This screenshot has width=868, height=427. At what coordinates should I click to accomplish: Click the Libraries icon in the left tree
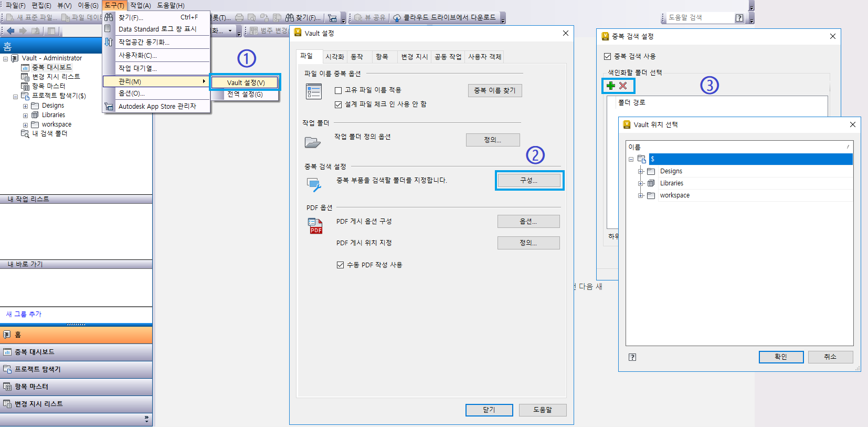tap(35, 115)
